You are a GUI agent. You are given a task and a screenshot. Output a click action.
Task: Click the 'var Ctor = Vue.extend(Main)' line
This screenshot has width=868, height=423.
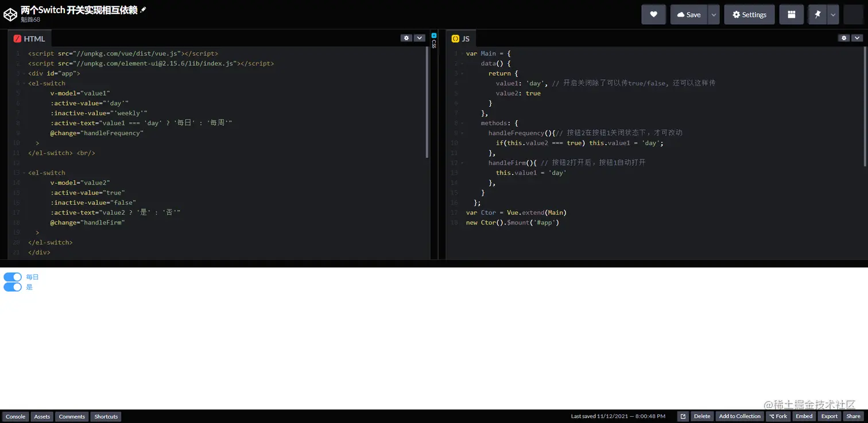pos(516,212)
